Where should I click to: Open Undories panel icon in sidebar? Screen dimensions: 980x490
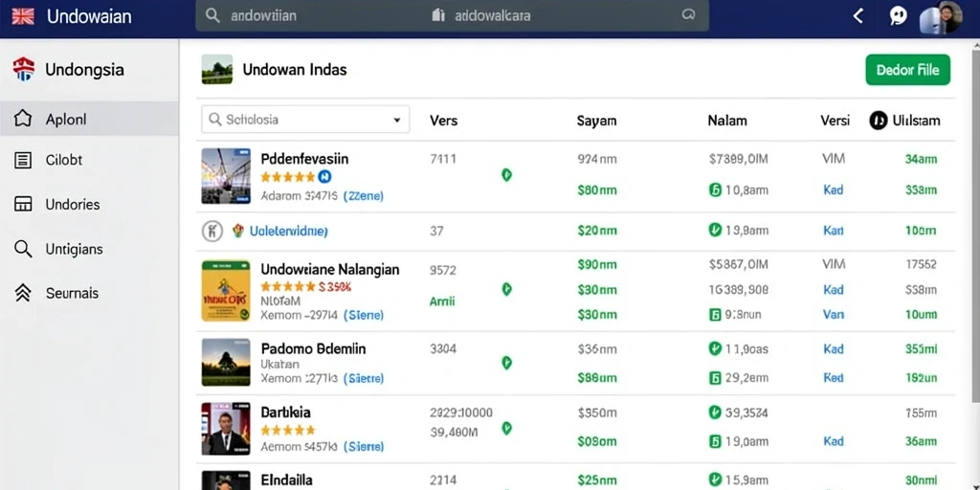click(x=23, y=204)
